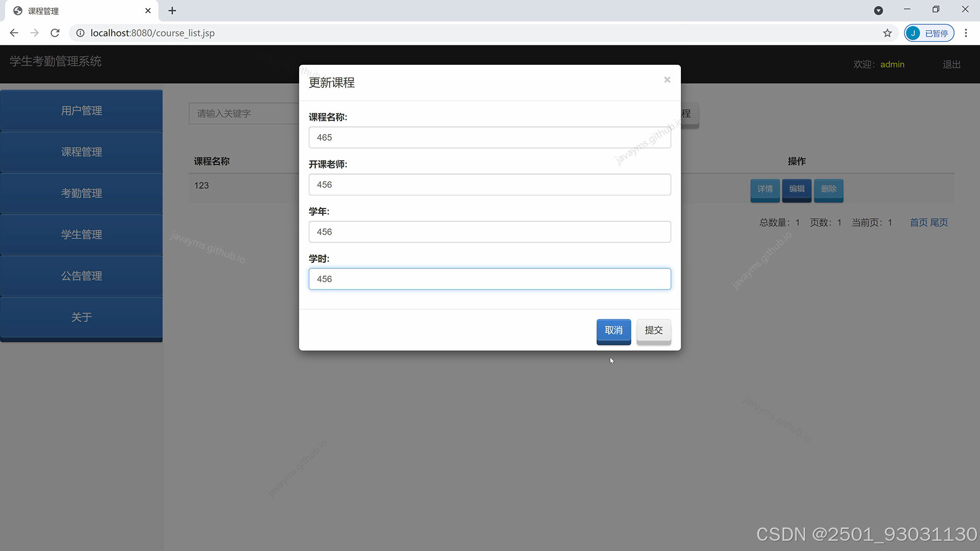Open the profile 已暂停 button
The width and height of the screenshot is (980, 551).
[x=929, y=33]
